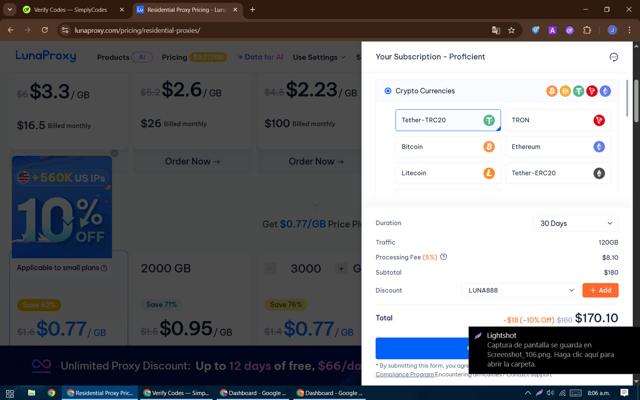Open a new browser tab

(x=253, y=9)
